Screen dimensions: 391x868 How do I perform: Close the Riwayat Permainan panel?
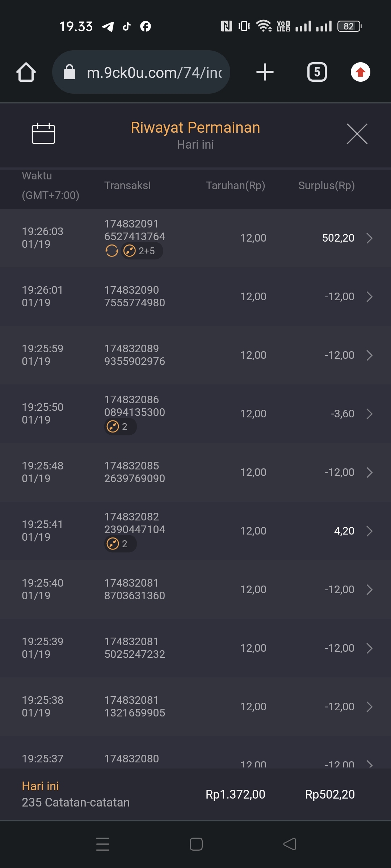click(x=357, y=134)
